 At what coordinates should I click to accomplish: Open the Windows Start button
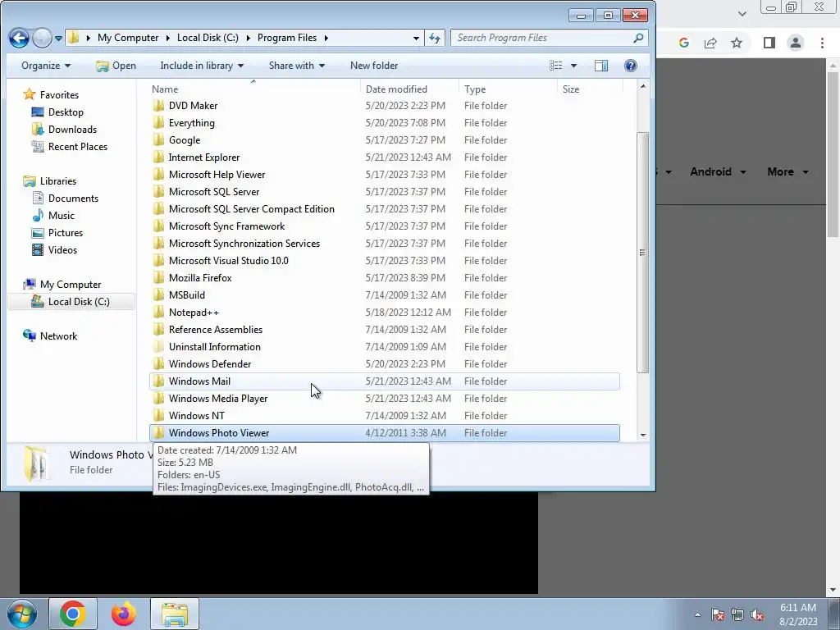(x=21, y=614)
